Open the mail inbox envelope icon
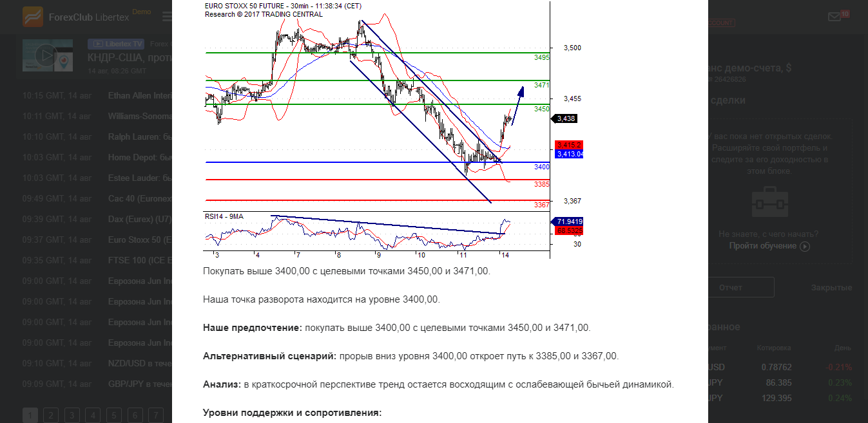The height and width of the screenshot is (423, 868). (x=834, y=17)
